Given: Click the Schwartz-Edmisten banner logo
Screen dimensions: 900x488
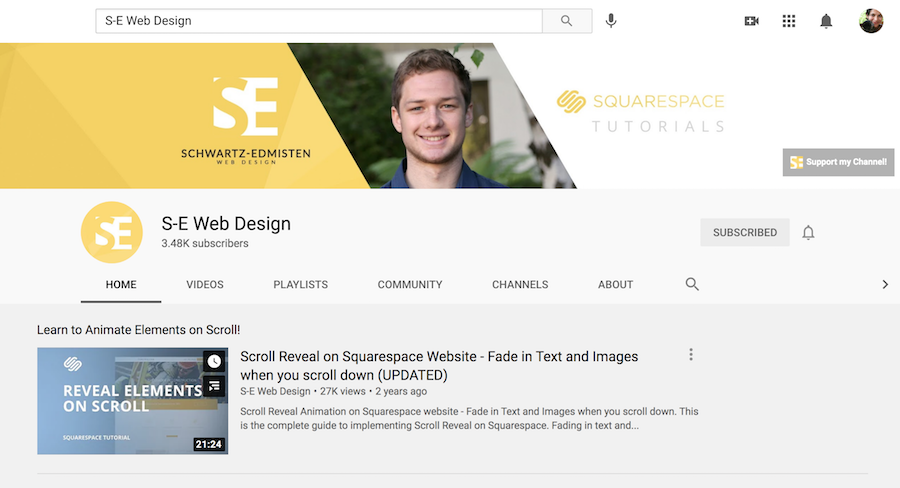Looking at the screenshot, I should click(x=246, y=121).
